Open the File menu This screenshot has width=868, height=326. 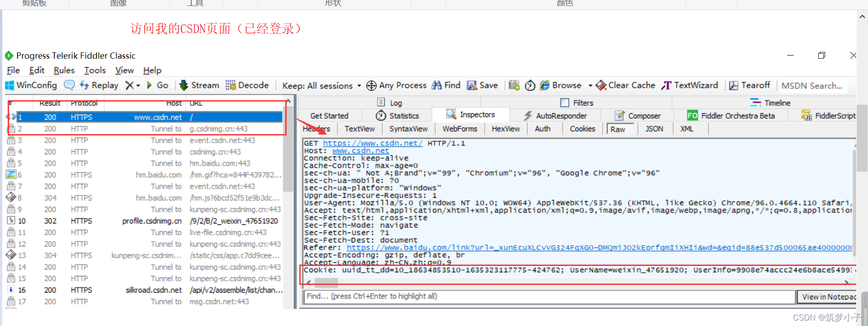(13, 70)
